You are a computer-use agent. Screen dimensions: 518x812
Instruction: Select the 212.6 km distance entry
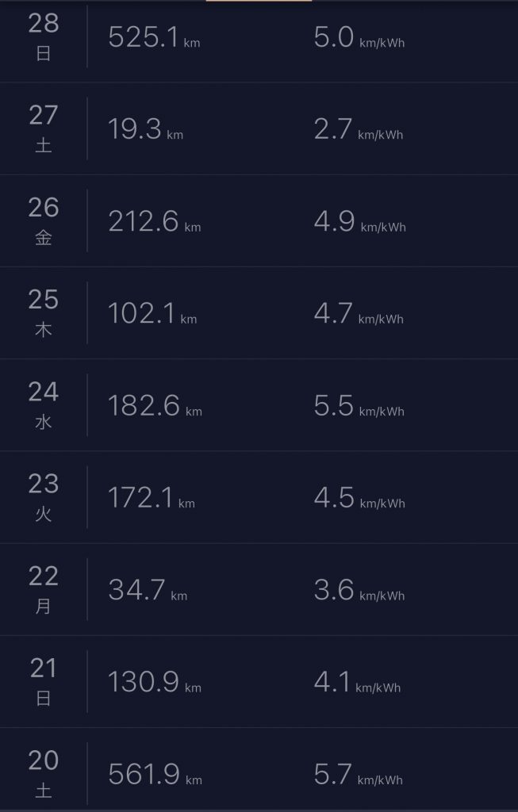click(x=155, y=222)
